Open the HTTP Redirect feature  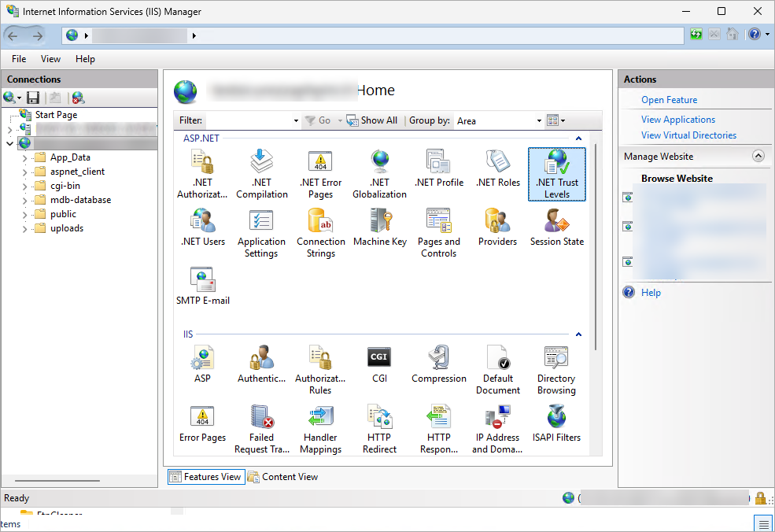(379, 429)
